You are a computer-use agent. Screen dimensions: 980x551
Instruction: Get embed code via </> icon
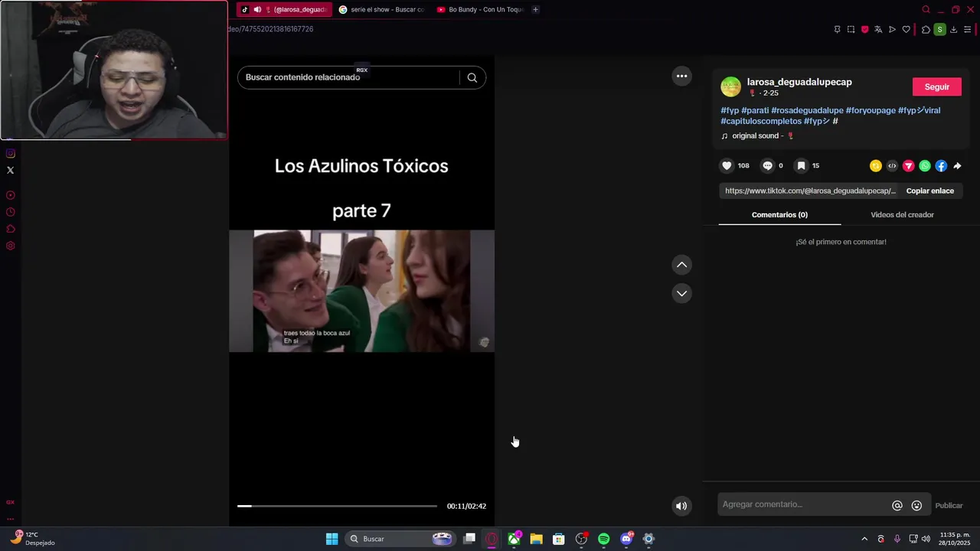coord(892,166)
